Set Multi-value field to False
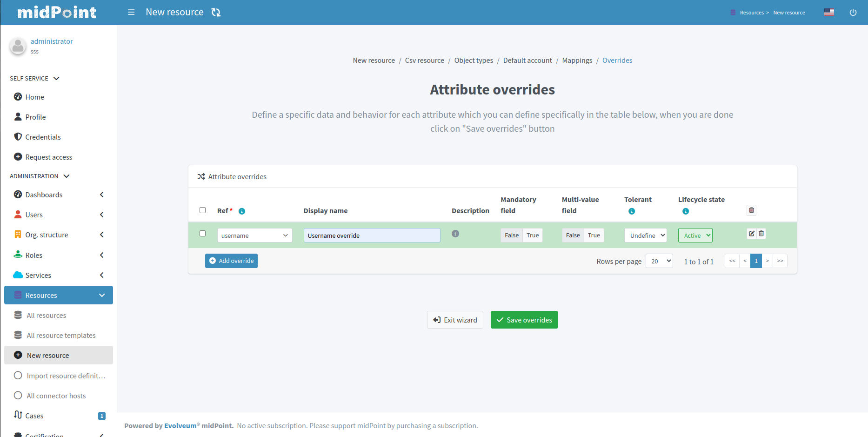The width and height of the screenshot is (868, 437). [x=573, y=235]
